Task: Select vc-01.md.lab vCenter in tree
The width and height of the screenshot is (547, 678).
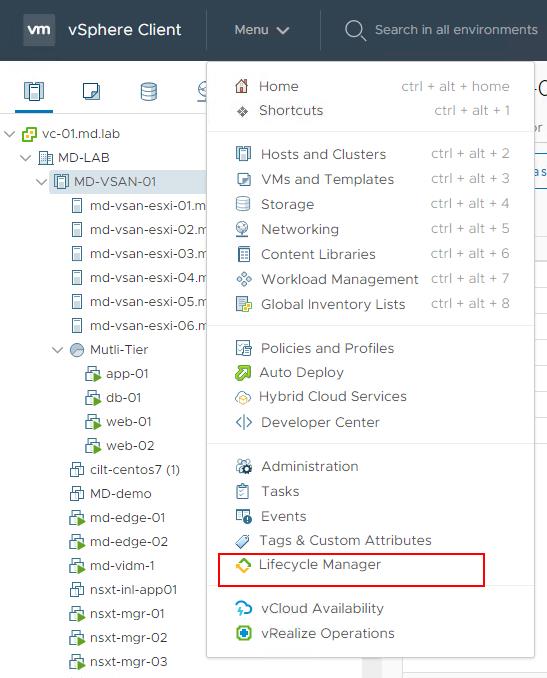Action: click(81, 134)
